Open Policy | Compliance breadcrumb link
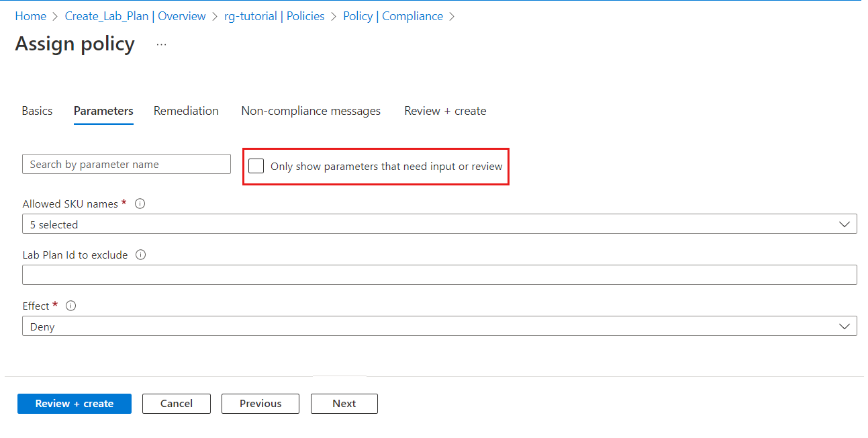 point(393,16)
